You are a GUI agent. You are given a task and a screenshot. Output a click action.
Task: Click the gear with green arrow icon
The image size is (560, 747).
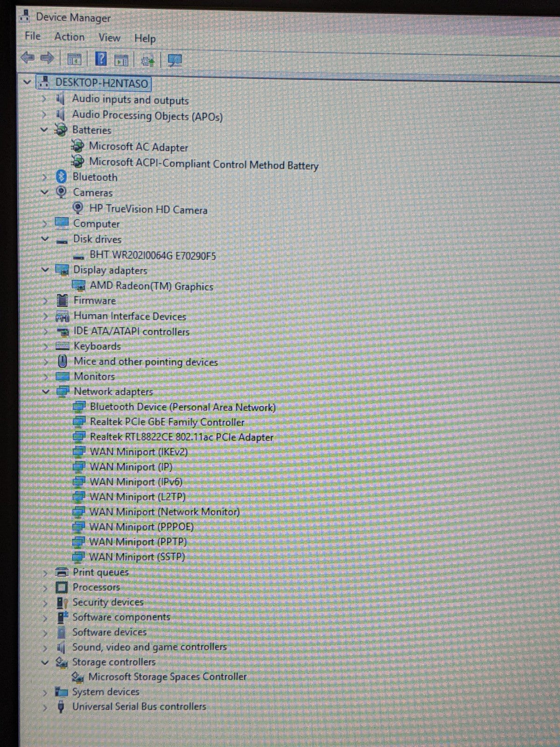tap(148, 60)
